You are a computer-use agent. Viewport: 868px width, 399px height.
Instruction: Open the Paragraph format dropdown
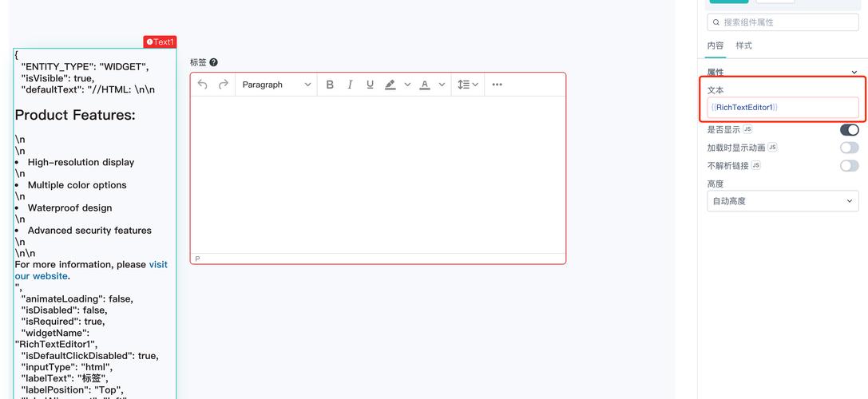point(276,85)
